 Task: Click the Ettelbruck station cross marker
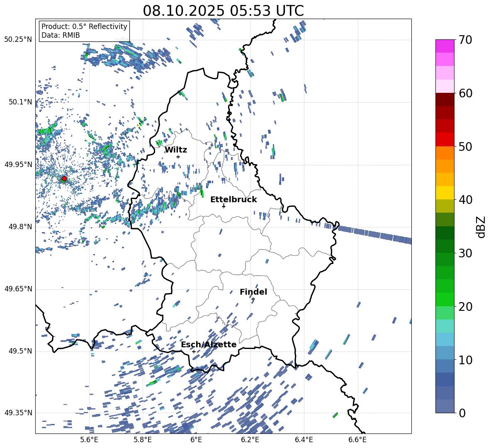point(224,206)
